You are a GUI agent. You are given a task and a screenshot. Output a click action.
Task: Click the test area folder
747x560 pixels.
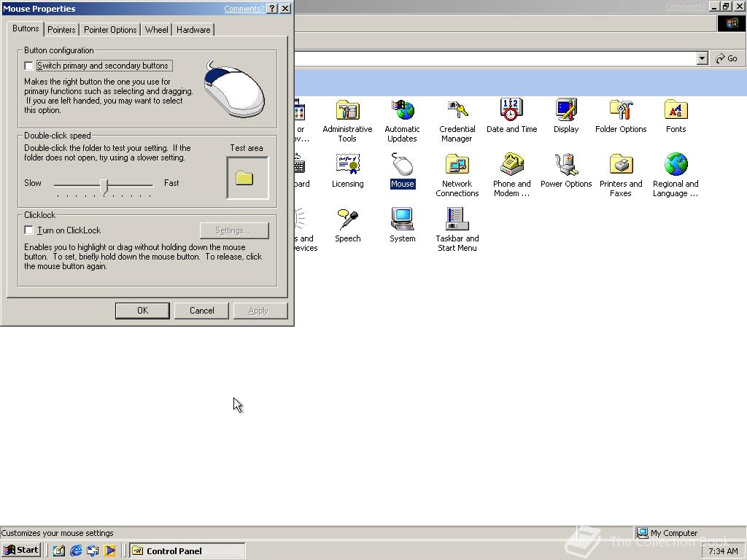tap(244, 179)
